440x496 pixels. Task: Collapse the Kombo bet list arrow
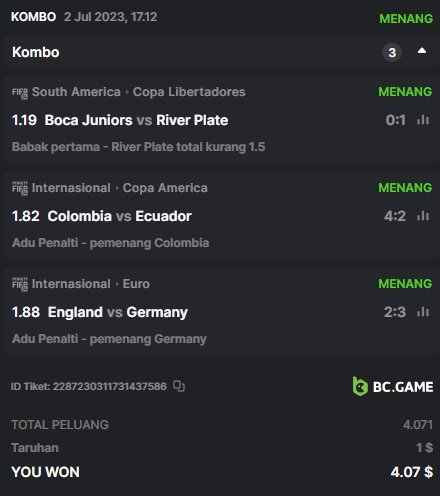[x=422, y=51]
